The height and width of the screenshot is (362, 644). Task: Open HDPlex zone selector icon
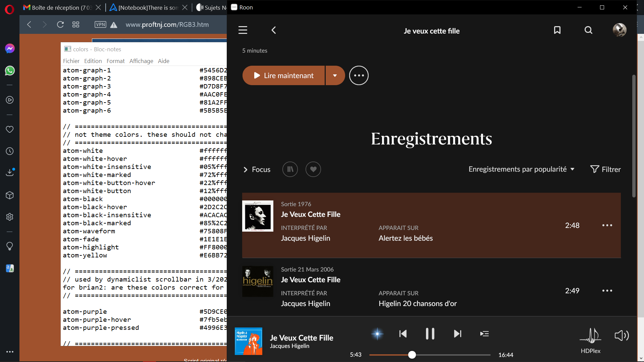coord(591,335)
